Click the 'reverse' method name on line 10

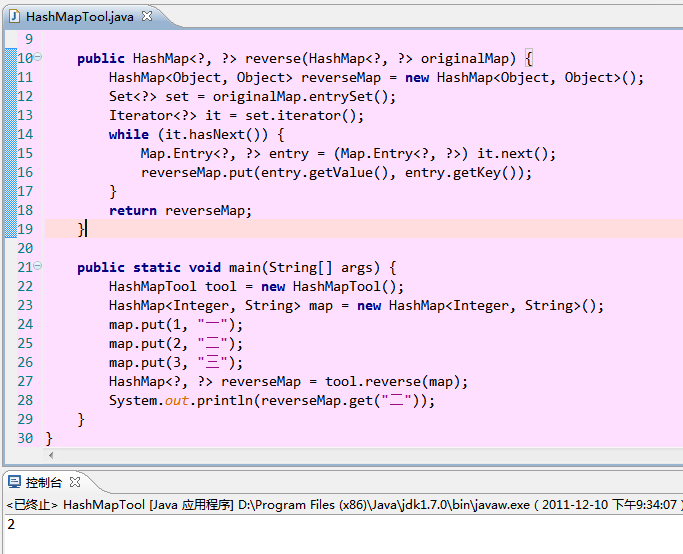[273, 59]
